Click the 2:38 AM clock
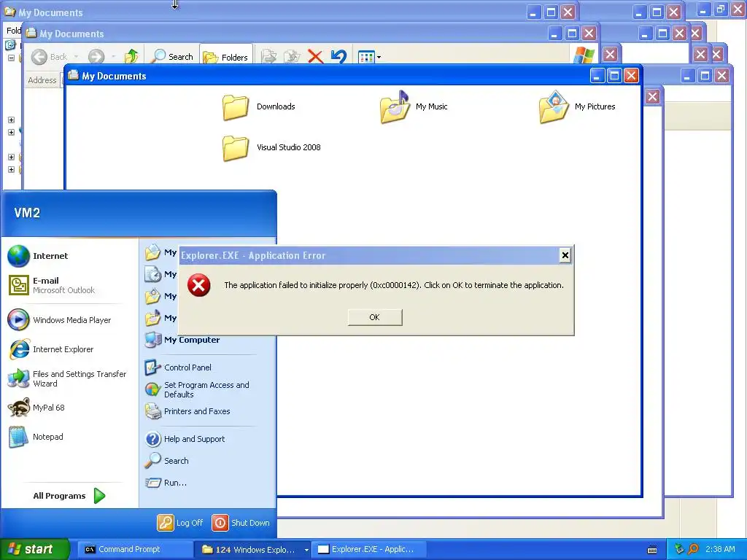The height and width of the screenshot is (560, 747). (x=720, y=549)
